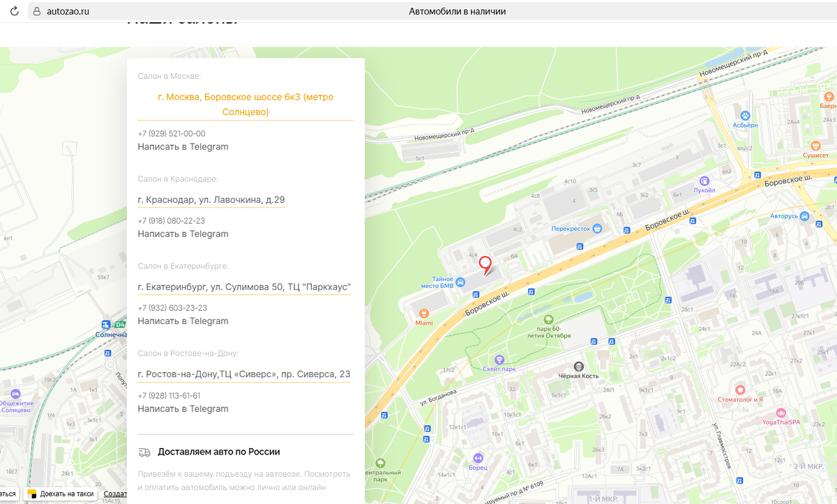Call the Moscow number +7 (929) 521-00-00

[x=172, y=134]
